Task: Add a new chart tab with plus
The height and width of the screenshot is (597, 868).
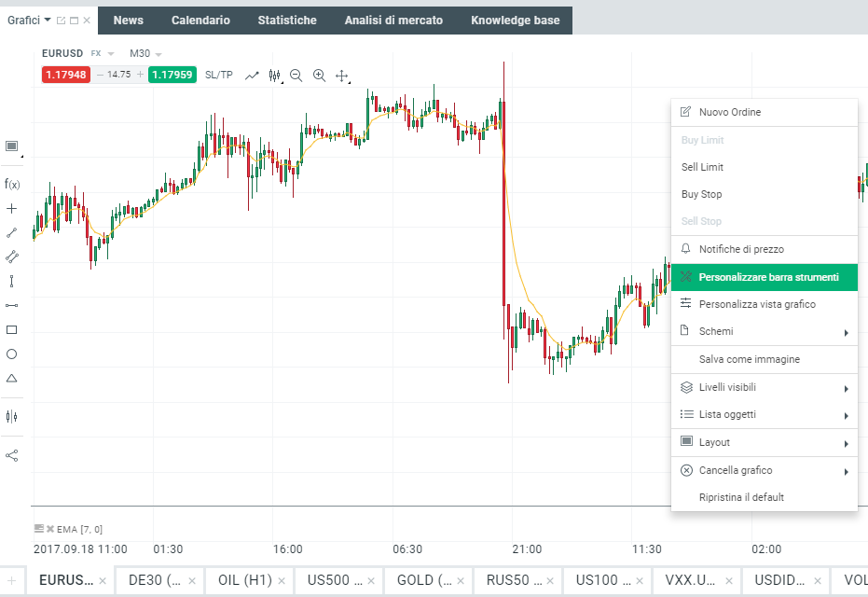Action: (11, 580)
